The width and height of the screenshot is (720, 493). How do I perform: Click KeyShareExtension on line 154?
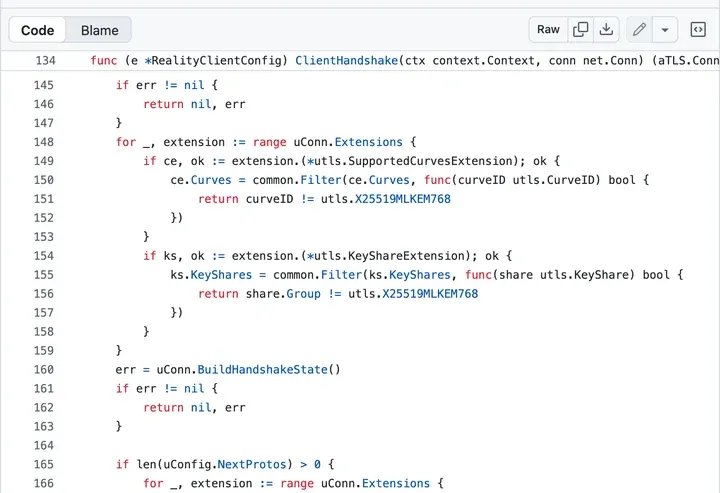tap(406, 256)
